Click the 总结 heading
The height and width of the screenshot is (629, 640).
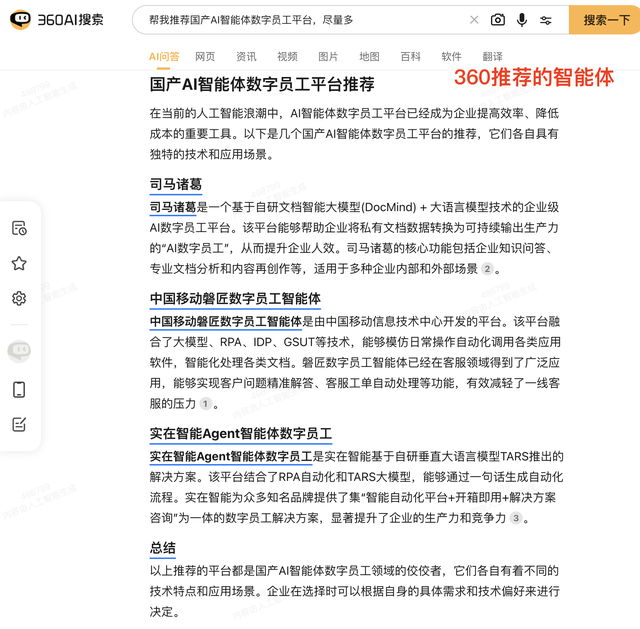point(162,548)
